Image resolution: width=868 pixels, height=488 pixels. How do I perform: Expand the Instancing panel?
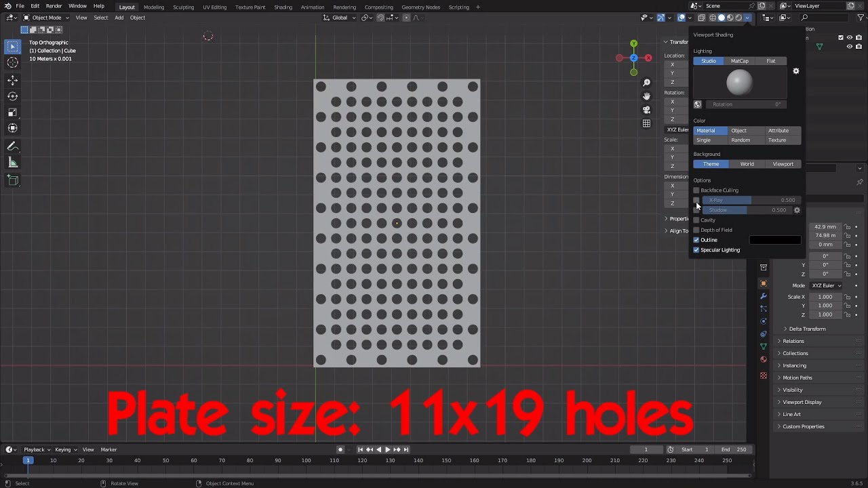tap(795, 365)
